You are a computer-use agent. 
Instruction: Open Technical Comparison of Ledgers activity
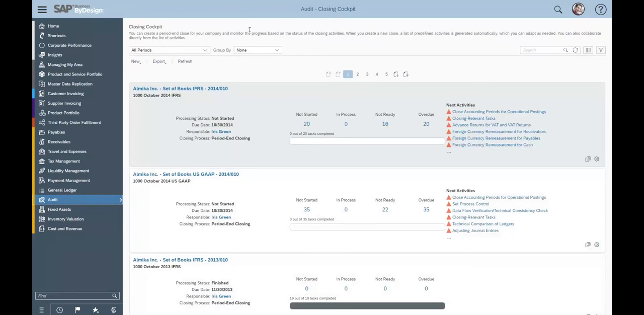point(483,224)
